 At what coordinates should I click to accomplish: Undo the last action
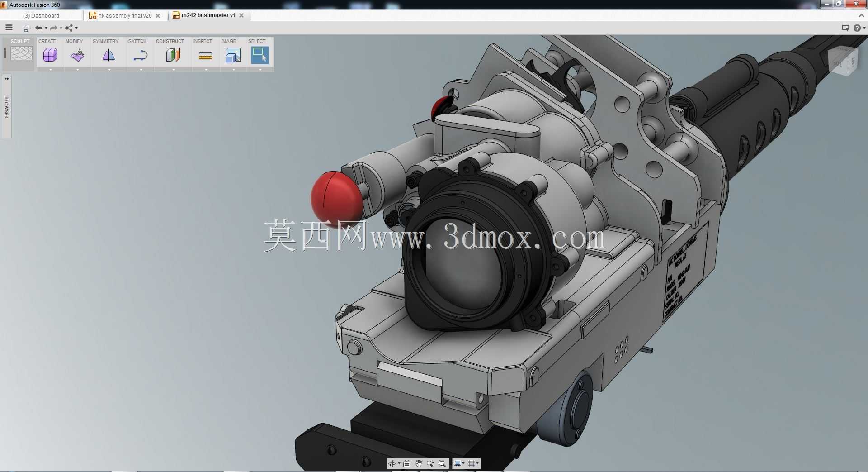(39, 28)
